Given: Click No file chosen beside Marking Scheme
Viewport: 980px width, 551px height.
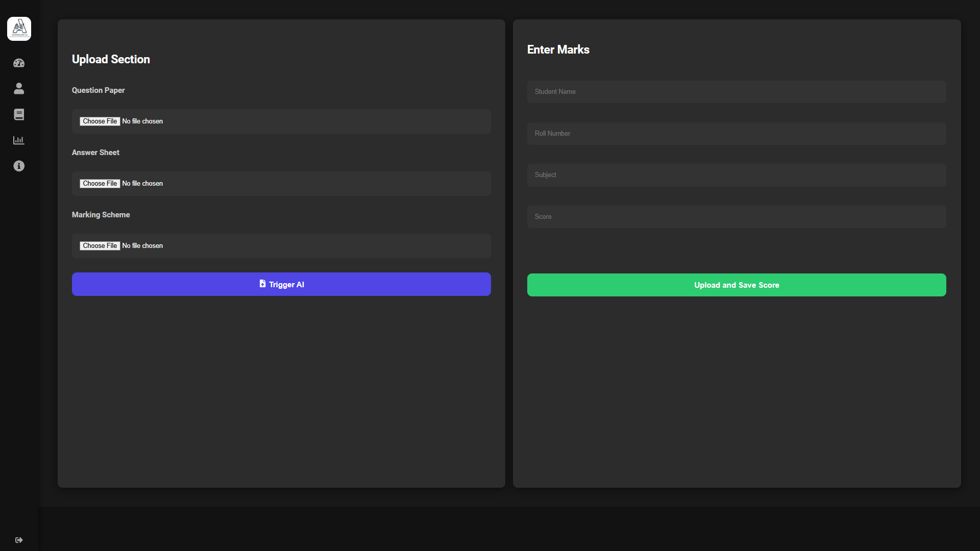Looking at the screenshot, I should pos(142,245).
